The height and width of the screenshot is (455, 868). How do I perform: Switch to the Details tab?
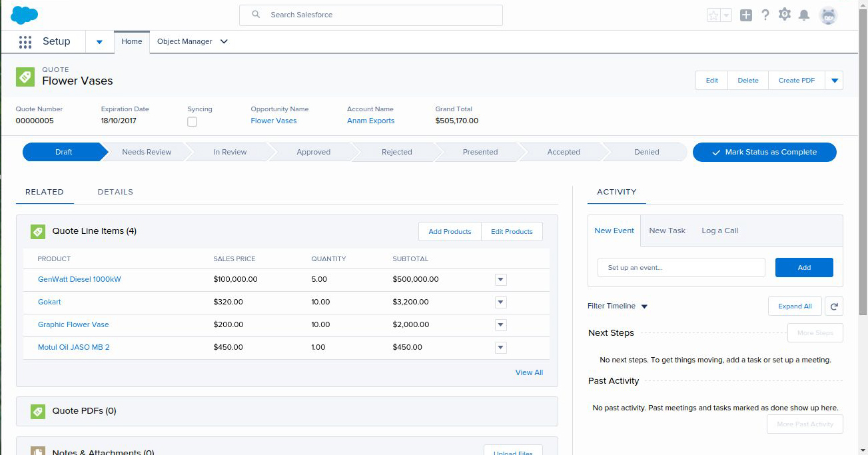[x=115, y=192]
